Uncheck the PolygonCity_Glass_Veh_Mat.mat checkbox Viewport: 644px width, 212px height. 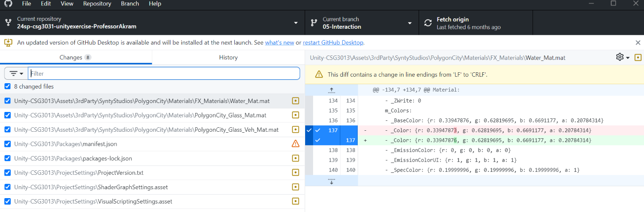coord(7,129)
